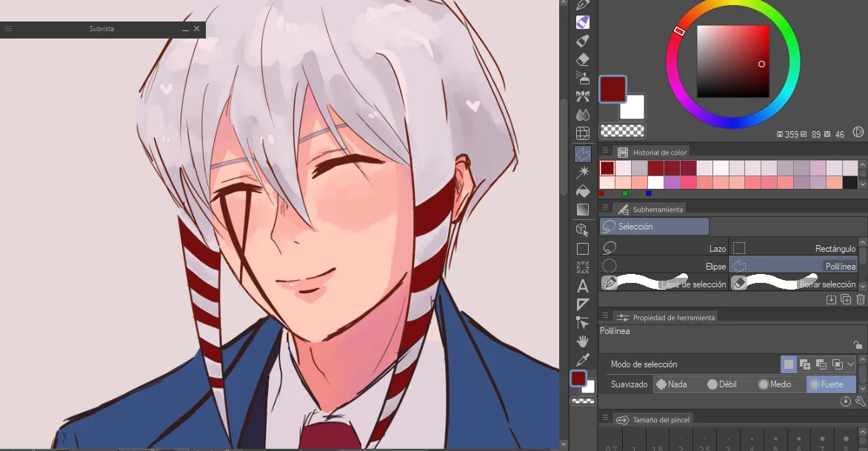Pick the pure white swatch in color history
This screenshot has width=868, height=451.
655,182
